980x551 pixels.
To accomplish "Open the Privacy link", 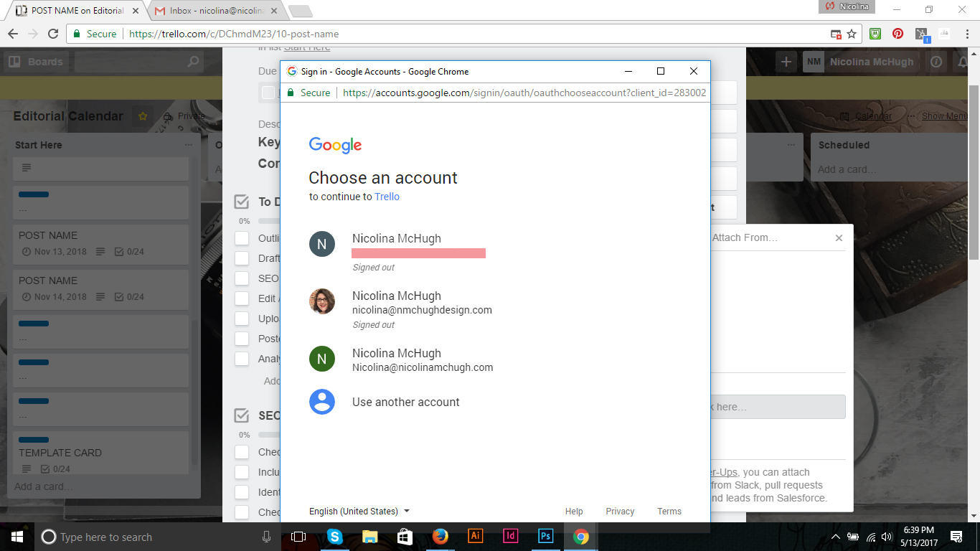I will click(x=620, y=512).
